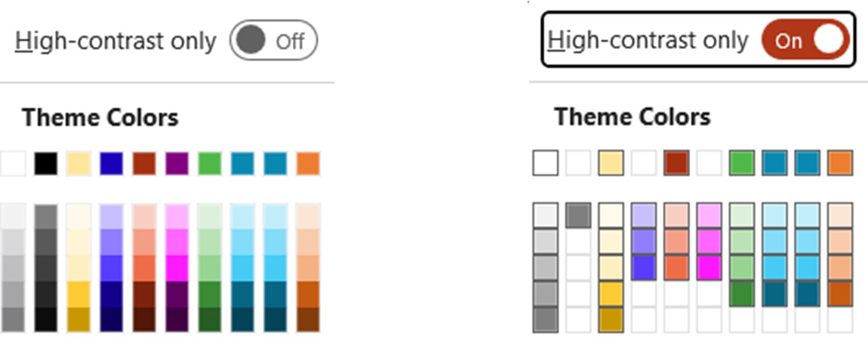Viewport: 868px width, 355px height.
Task: Choose orange swatch in left theme colors row
Action: [308, 164]
